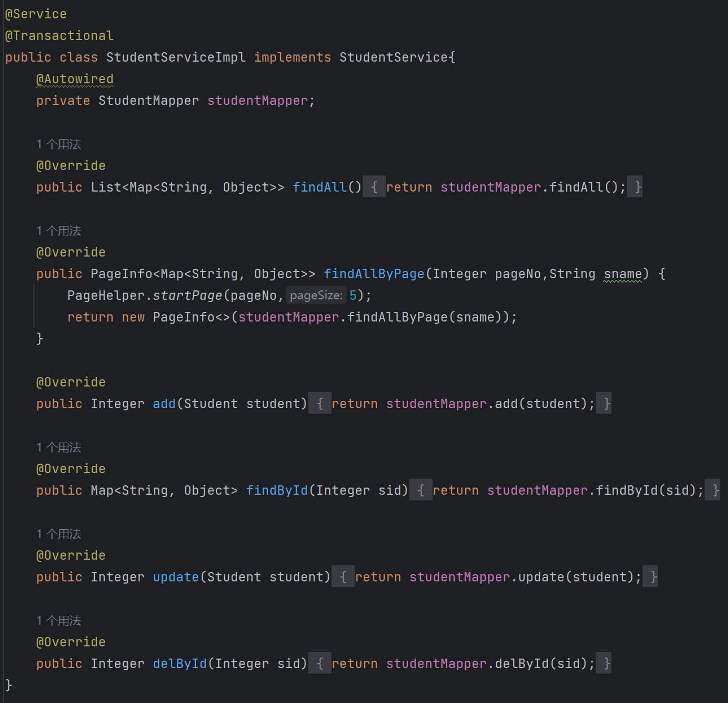Viewport: 728px width, 703px height.
Task: Place cursor on the add method name
Action: (x=164, y=404)
